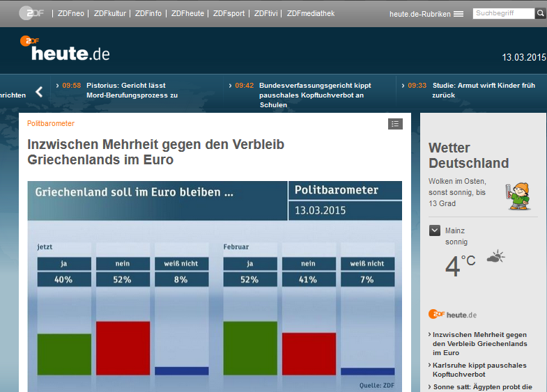Click the ZDF heute.de logo in sidebar

pyautogui.click(x=452, y=314)
